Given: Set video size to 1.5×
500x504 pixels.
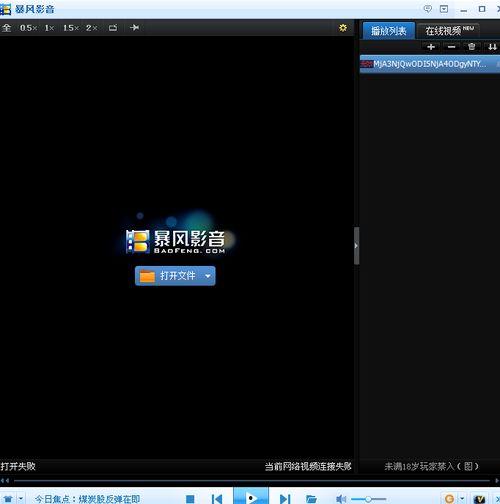Looking at the screenshot, I should pos(71,28).
